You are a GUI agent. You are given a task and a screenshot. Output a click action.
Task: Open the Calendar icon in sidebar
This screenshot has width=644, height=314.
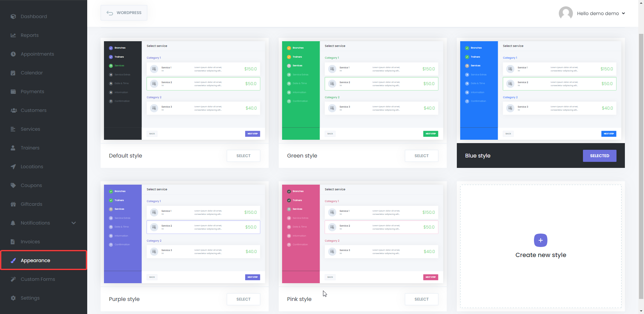pyautogui.click(x=13, y=72)
